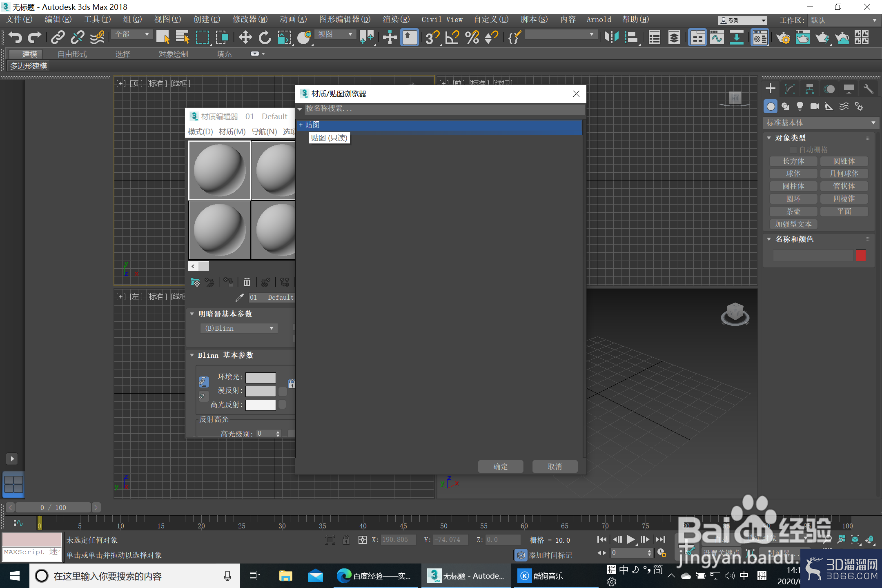
Task: Open the Blinn shader type dropdown
Action: coord(239,328)
